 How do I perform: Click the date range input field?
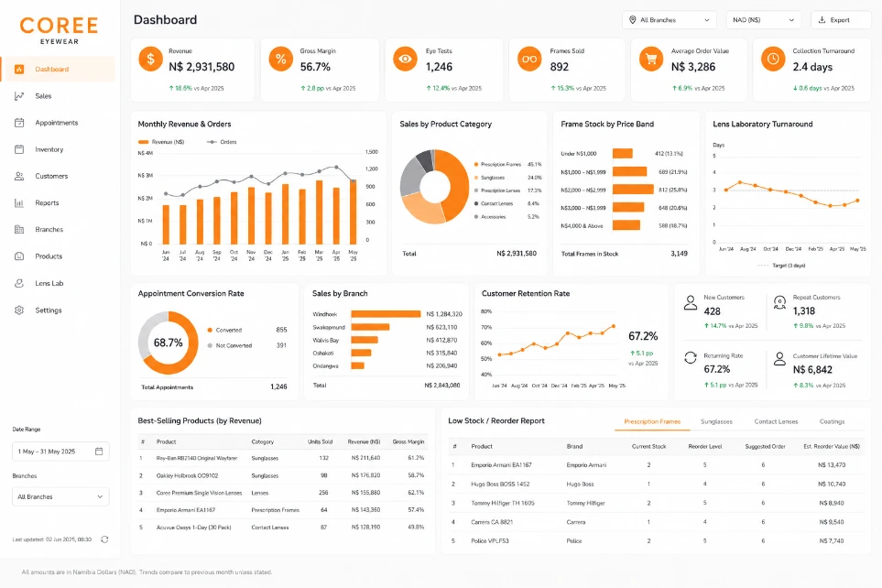[x=60, y=452]
